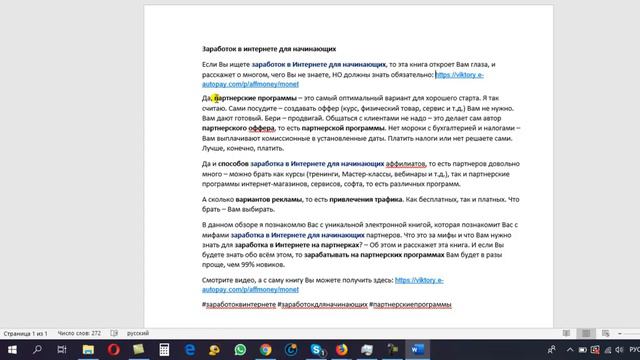Viewport: 640px width, 360px height.
Task: Click the red-underlined word 'аффилиатов'
Action: tap(406, 164)
